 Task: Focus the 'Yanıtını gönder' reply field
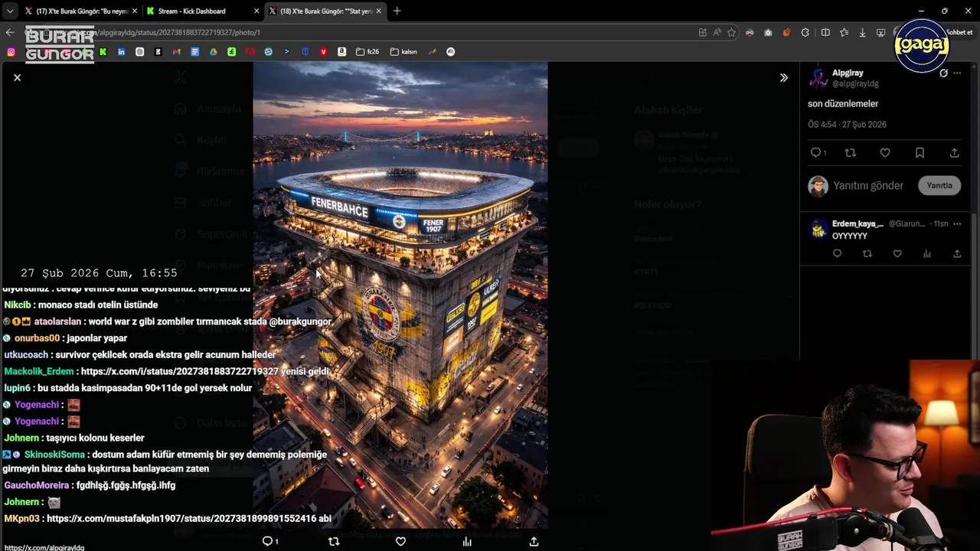point(868,185)
